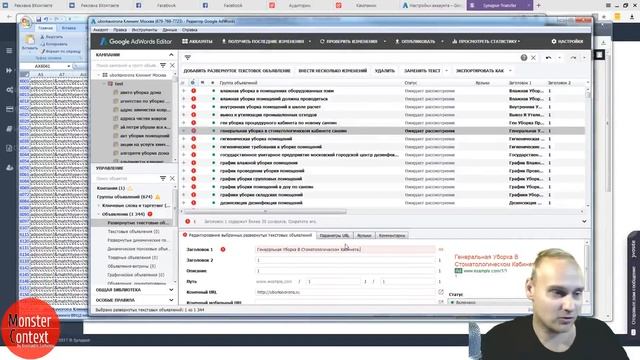Screen dimensions: 640x360
Task: Open the Правка menu
Action: tap(120, 30)
